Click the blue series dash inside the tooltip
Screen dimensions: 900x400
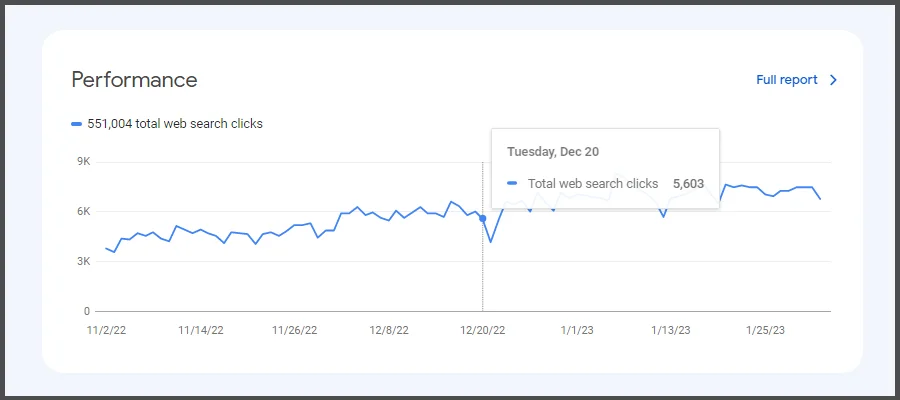[513, 184]
